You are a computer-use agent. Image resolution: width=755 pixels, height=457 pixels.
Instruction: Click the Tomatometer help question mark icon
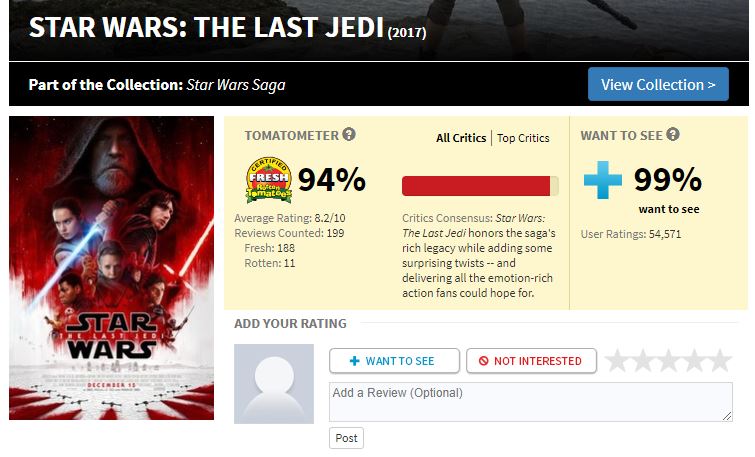coord(349,135)
